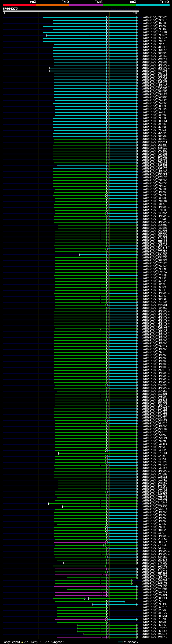Click hit label UniRef100_Q8H3L8

(154, 47)
